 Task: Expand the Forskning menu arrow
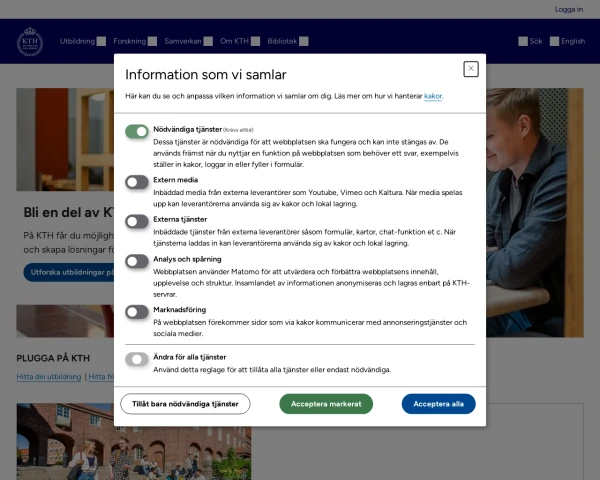pos(152,41)
